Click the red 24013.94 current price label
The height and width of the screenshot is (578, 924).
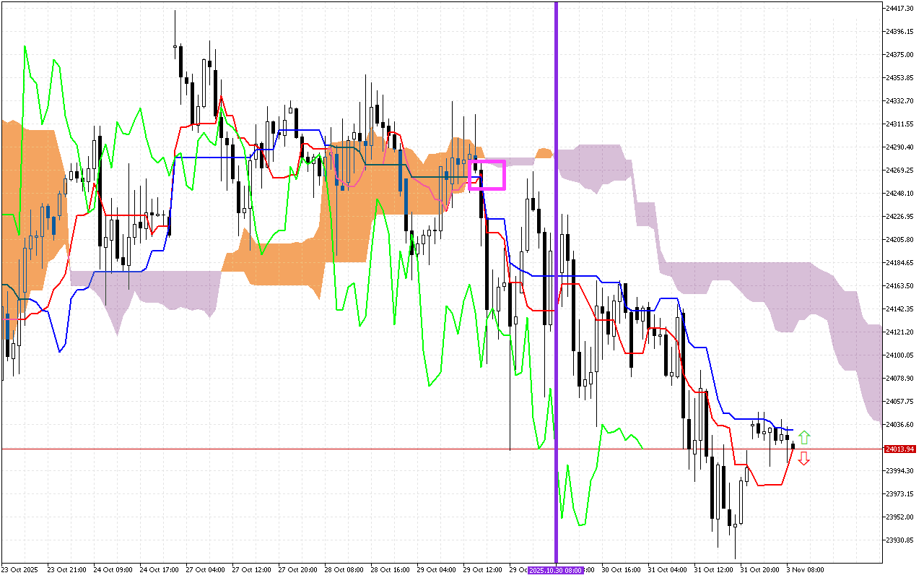[899, 449]
